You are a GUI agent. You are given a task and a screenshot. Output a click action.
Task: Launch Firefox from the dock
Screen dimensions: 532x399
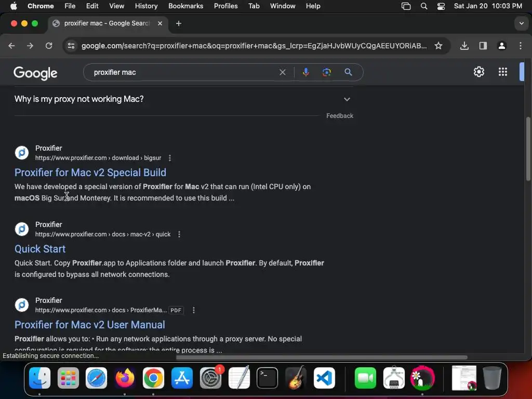click(x=125, y=378)
